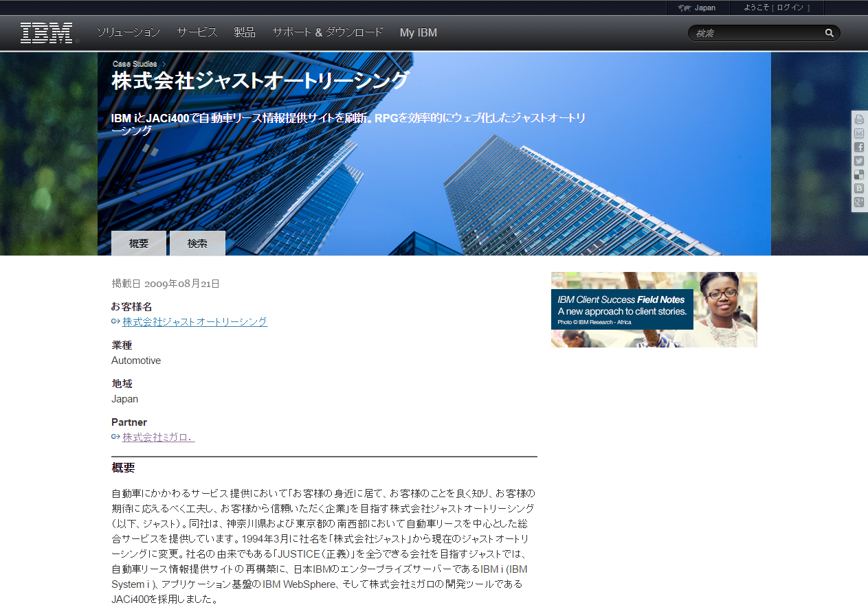868x616 pixels.
Task: Click the page title 株式会社ジャストオートリーシング
Action: click(260, 81)
